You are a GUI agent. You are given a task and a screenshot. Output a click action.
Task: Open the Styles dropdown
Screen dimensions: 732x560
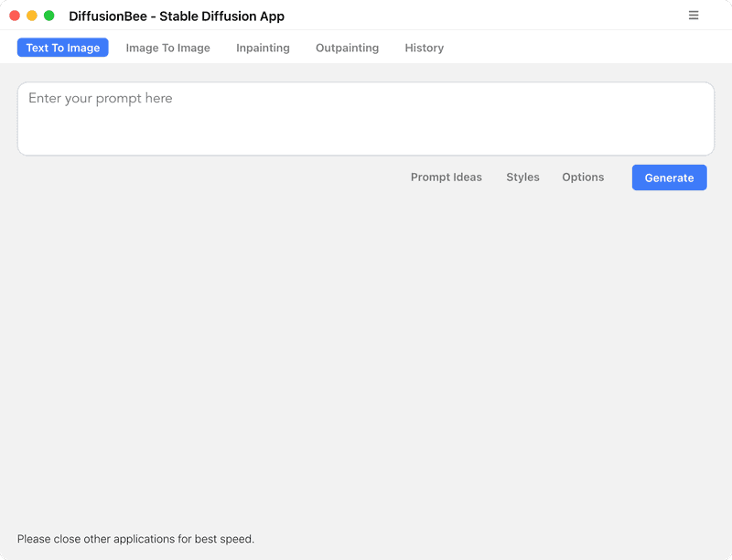(522, 178)
